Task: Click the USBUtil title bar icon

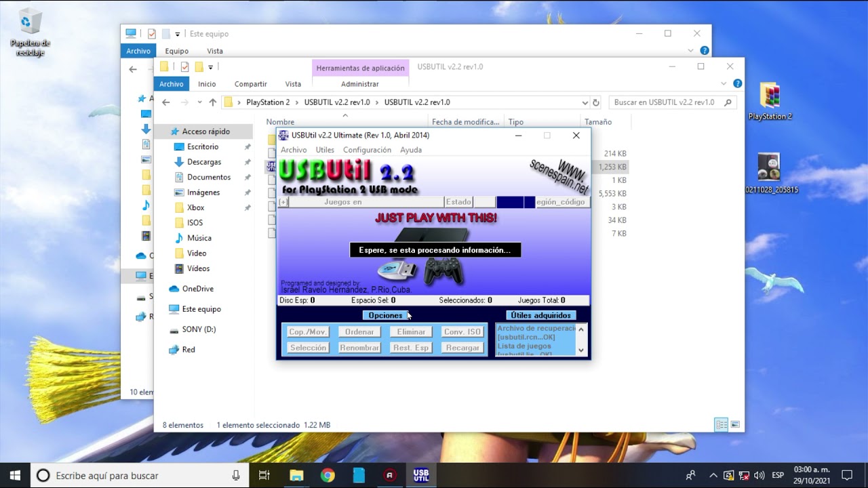Action: tap(283, 136)
